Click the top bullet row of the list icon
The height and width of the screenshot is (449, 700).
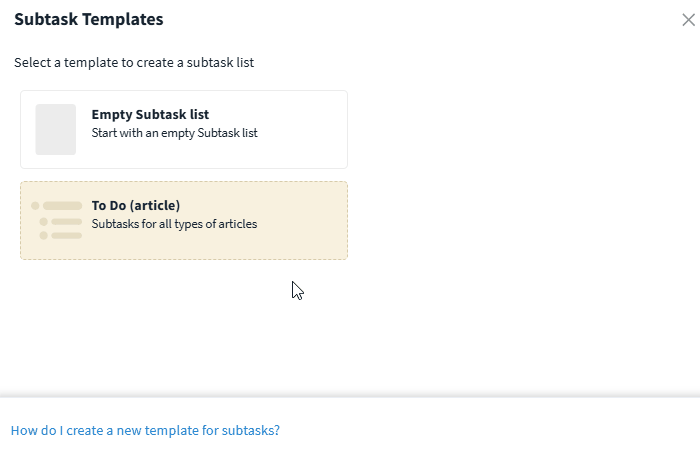click(x=57, y=206)
